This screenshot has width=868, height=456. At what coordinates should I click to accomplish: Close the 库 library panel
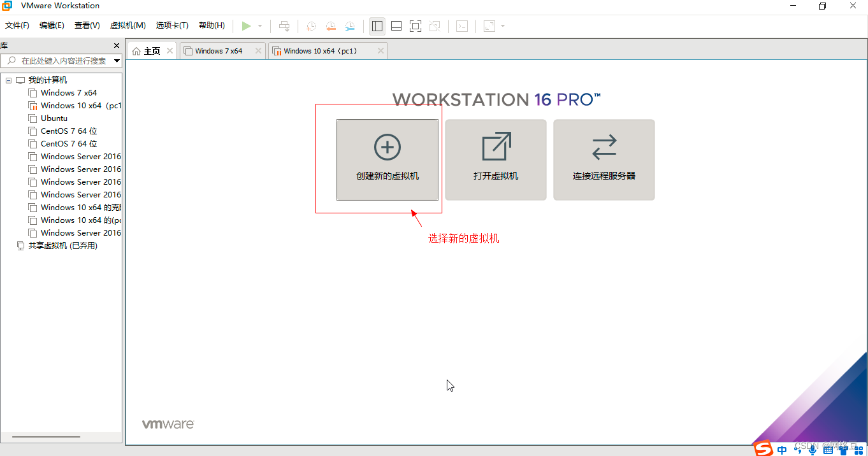(x=117, y=46)
